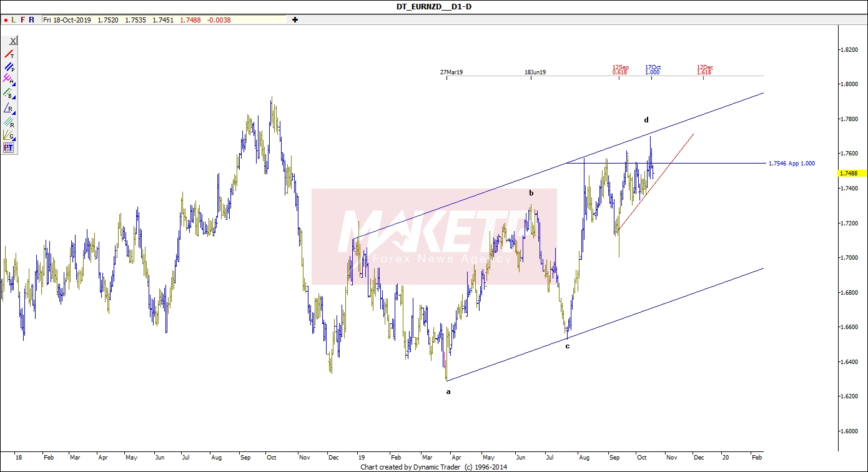
Task: Choose the teal triple-line "R" tool
Action: point(9,122)
